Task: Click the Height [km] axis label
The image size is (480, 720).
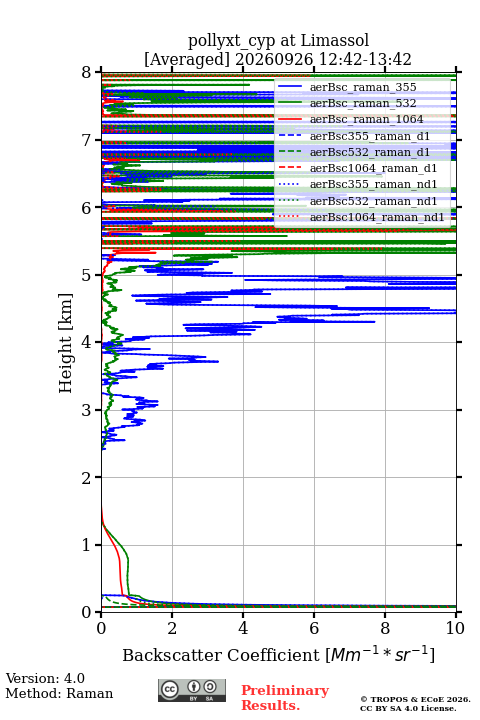Action: (x=66, y=343)
